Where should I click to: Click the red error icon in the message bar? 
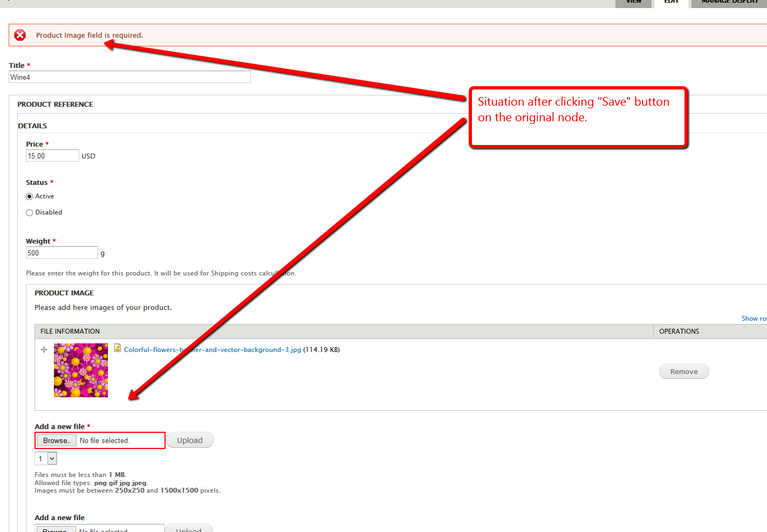pos(20,34)
